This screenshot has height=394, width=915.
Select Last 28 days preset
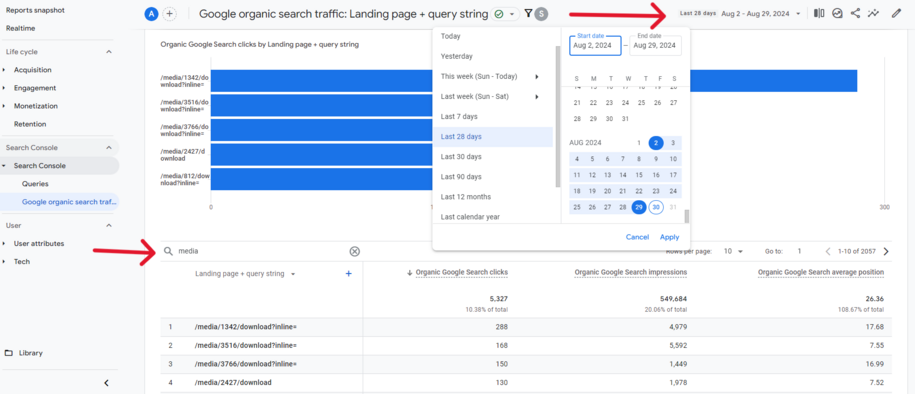click(493, 137)
